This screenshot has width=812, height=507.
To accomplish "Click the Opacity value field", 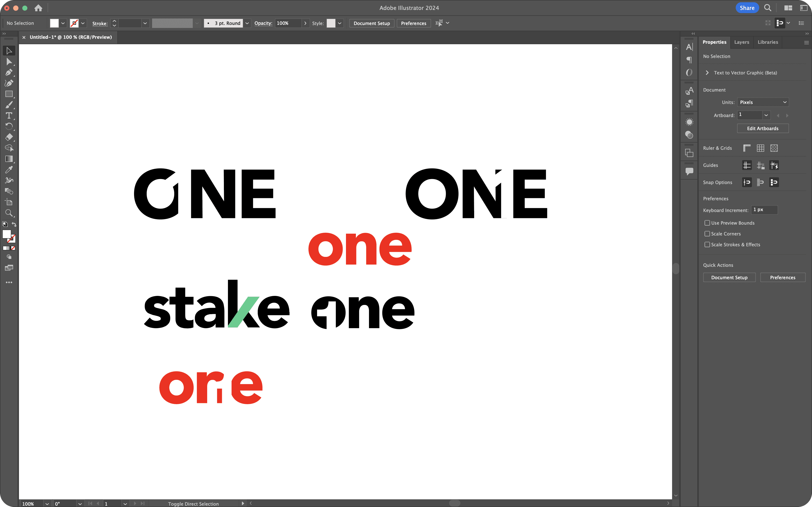I will click(288, 23).
